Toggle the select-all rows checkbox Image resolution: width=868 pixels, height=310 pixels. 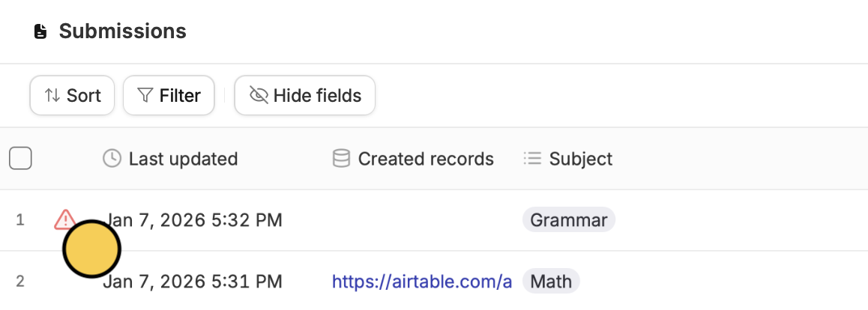click(x=20, y=159)
